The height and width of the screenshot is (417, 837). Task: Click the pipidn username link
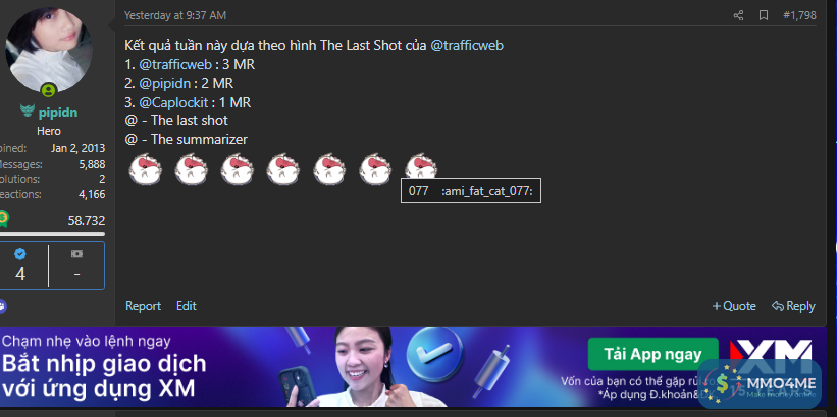[x=58, y=113]
